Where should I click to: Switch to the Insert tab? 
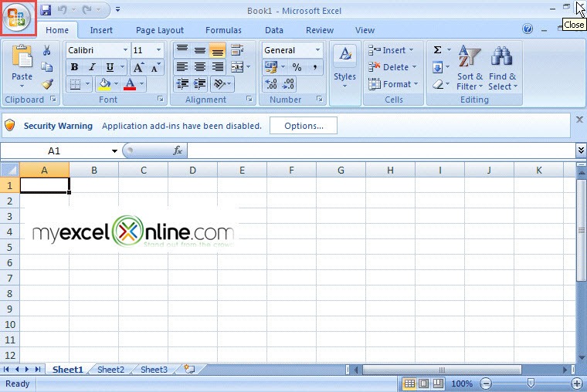click(x=101, y=30)
